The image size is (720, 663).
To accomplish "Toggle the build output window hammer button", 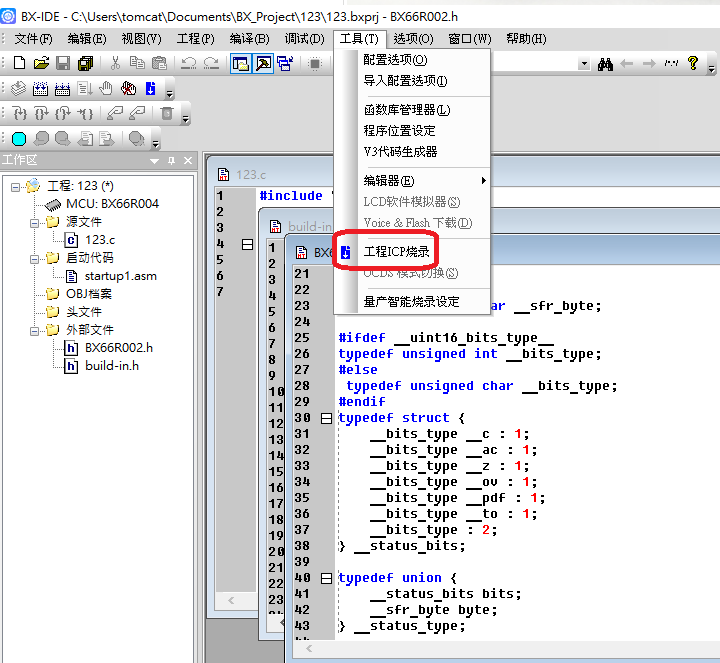I will 263,63.
